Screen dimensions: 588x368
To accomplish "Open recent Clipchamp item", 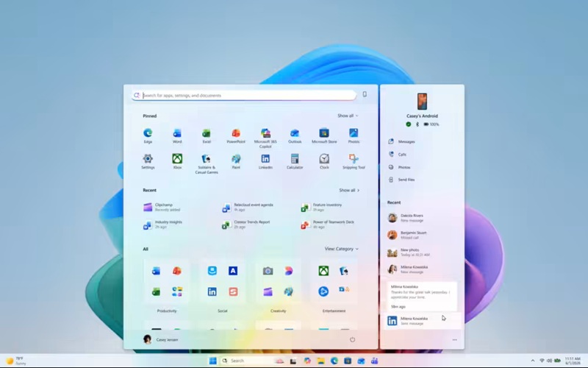I will coord(162,208).
